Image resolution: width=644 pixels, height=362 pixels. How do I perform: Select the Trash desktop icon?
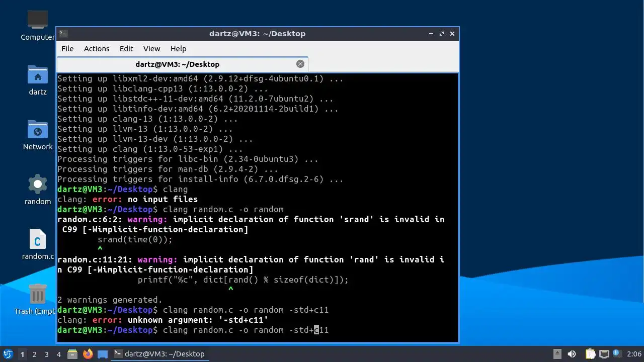(38, 299)
